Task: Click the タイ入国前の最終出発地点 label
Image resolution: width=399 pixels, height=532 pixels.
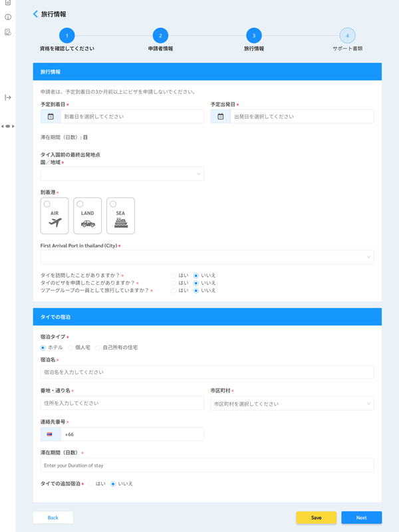Action: [x=70, y=154]
